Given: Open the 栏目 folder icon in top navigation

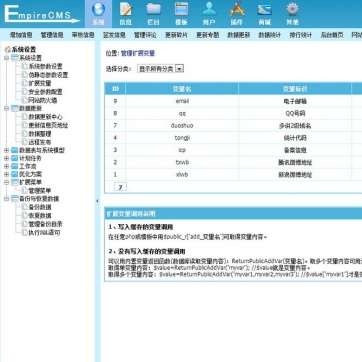Looking at the screenshot, I should pyautogui.click(x=153, y=10).
